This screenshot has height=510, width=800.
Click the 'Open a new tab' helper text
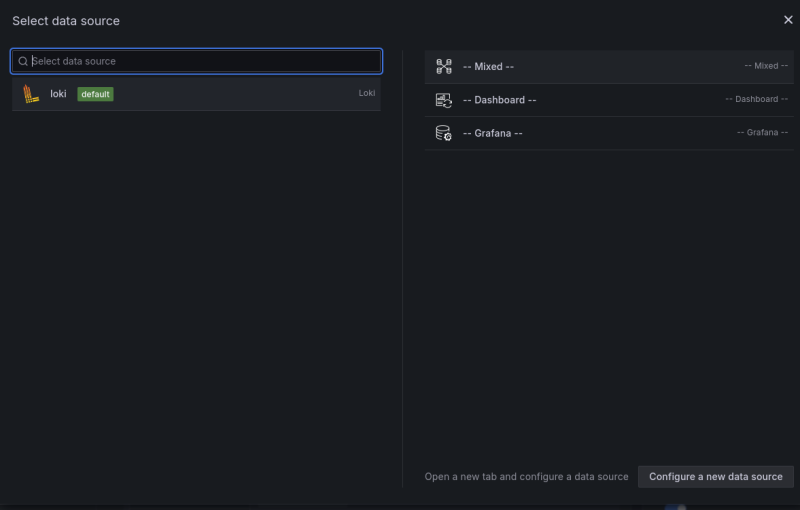click(526, 477)
